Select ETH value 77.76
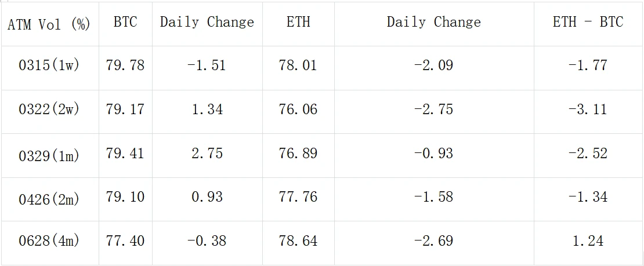Screen dimensions: 644x266 [298, 197]
